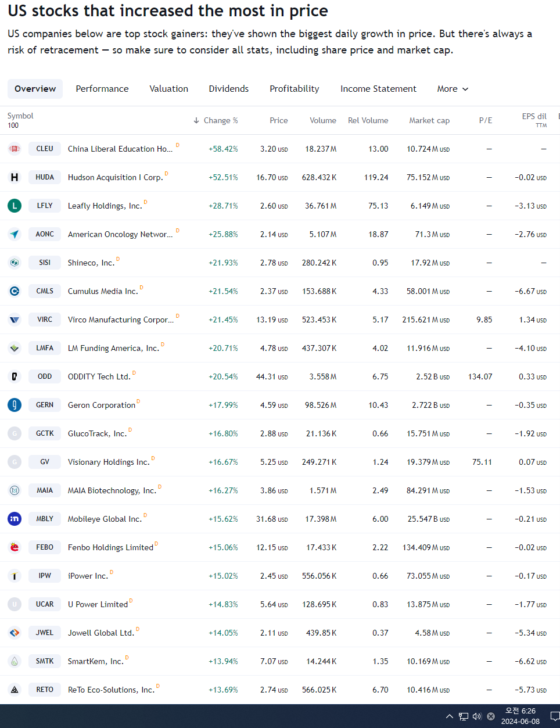This screenshot has height=728, width=560.
Task: Open the volume speaker tray icon
Action: tap(477, 716)
